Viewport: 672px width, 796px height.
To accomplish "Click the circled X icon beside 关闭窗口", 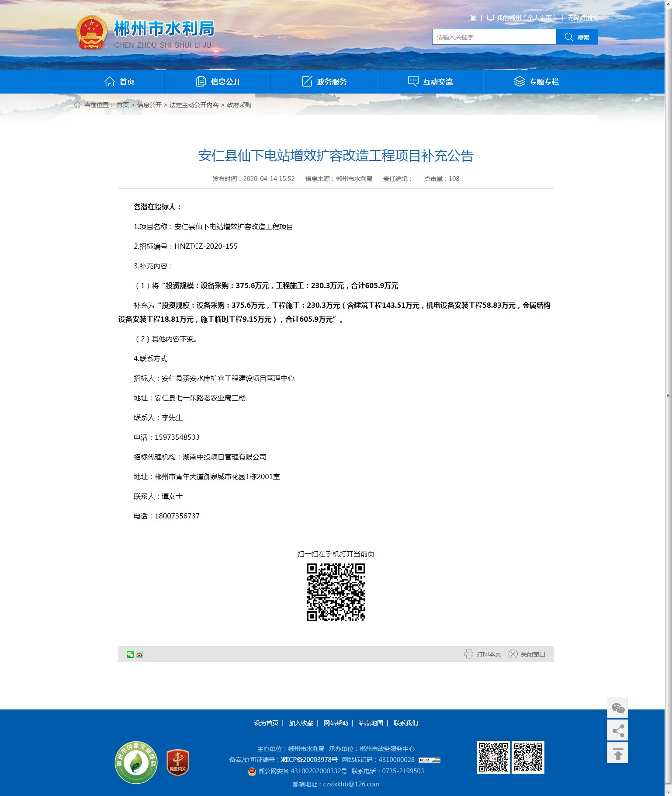I will (x=513, y=654).
